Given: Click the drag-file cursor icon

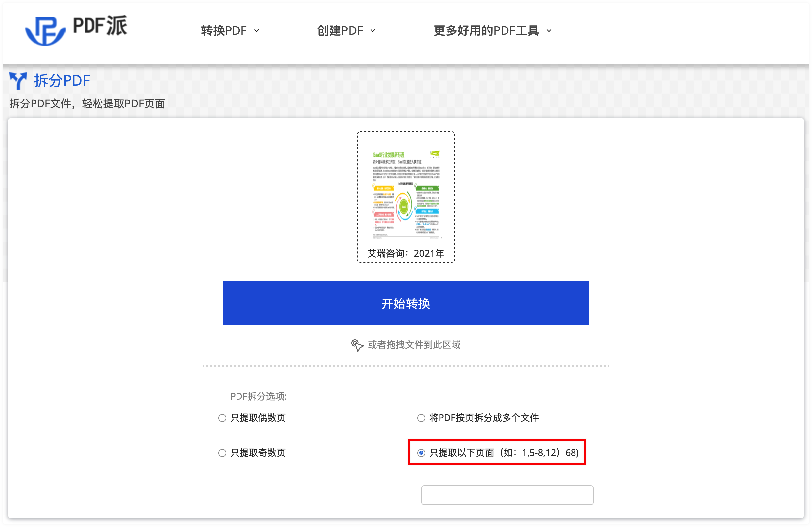Looking at the screenshot, I should [357, 345].
